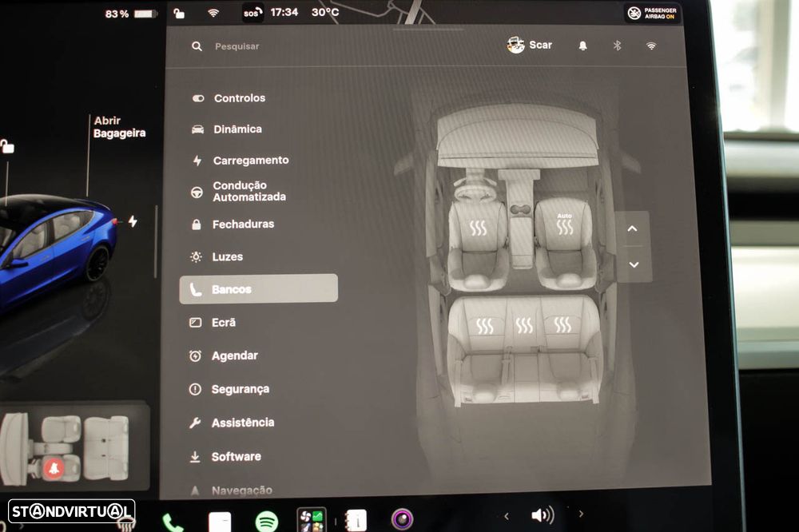Screen dimensions: 799x532
Task: Tap the unlock padlock icon beside car
Action: click(6, 147)
